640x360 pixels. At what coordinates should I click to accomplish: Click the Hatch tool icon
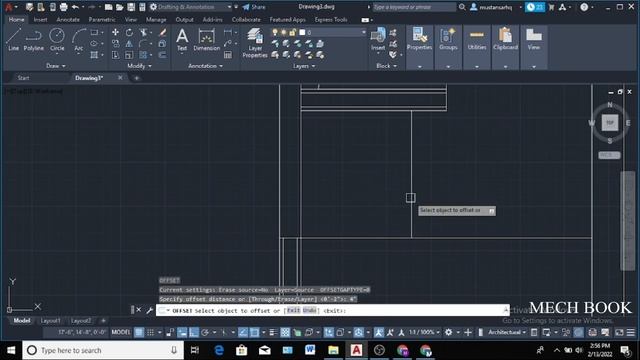pos(94,55)
